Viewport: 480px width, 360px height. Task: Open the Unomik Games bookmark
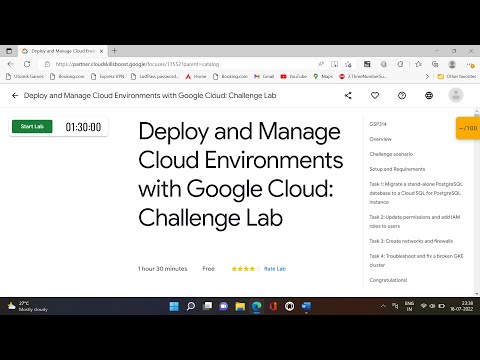coord(25,76)
